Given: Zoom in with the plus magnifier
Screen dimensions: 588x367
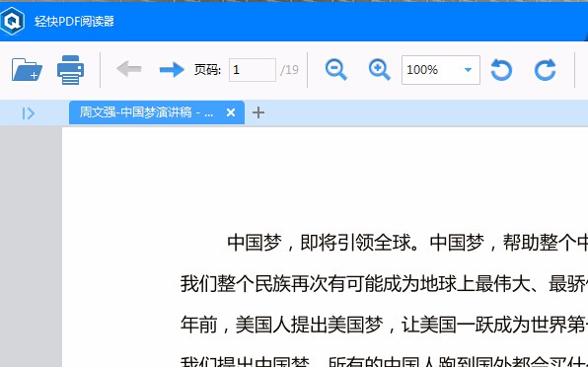Looking at the screenshot, I should point(380,69).
